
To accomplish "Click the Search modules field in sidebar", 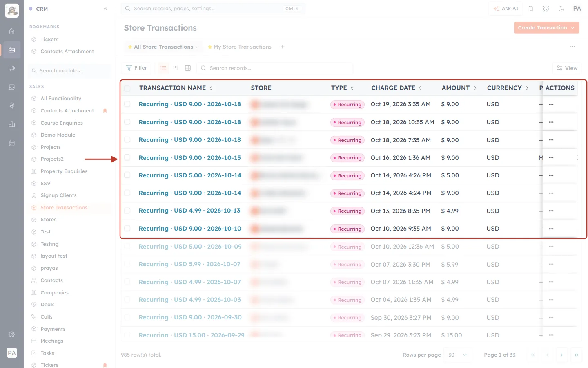I will (69, 71).
